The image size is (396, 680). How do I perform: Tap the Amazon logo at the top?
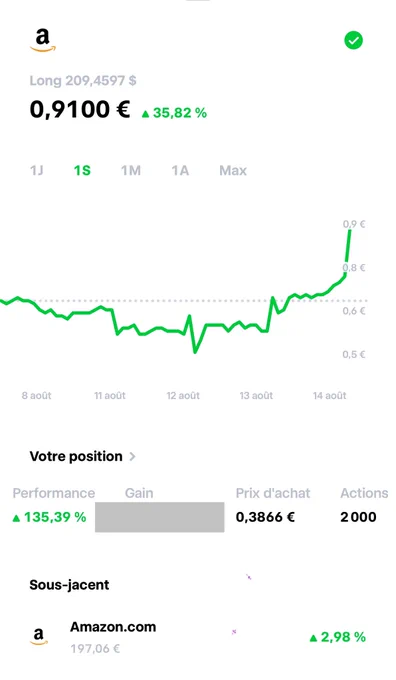[43, 41]
